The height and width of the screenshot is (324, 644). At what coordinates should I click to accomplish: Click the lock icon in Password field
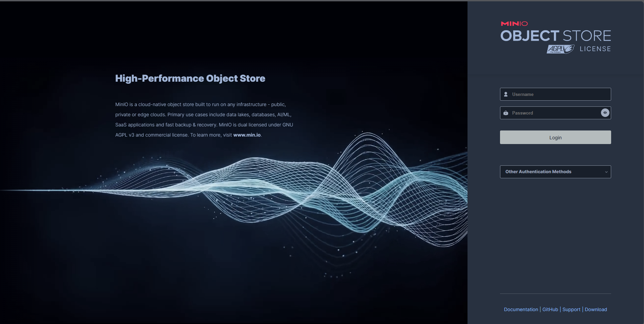pyautogui.click(x=506, y=113)
